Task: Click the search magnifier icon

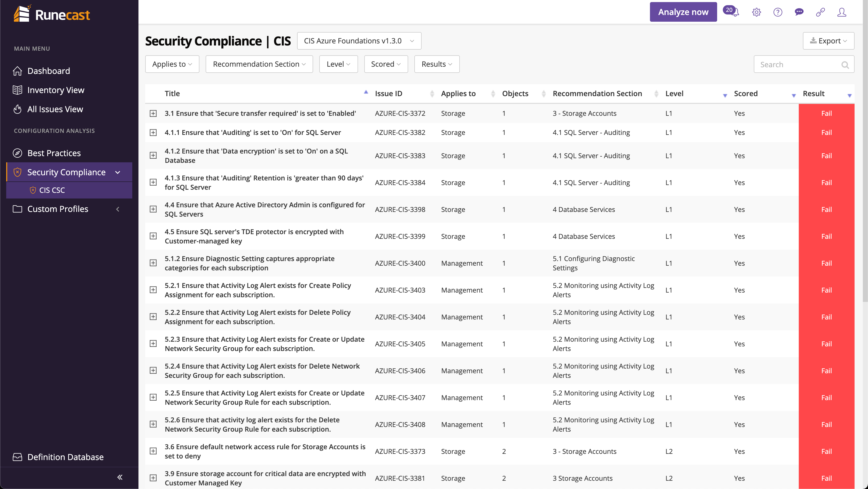Action: pyautogui.click(x=845, y=65)
